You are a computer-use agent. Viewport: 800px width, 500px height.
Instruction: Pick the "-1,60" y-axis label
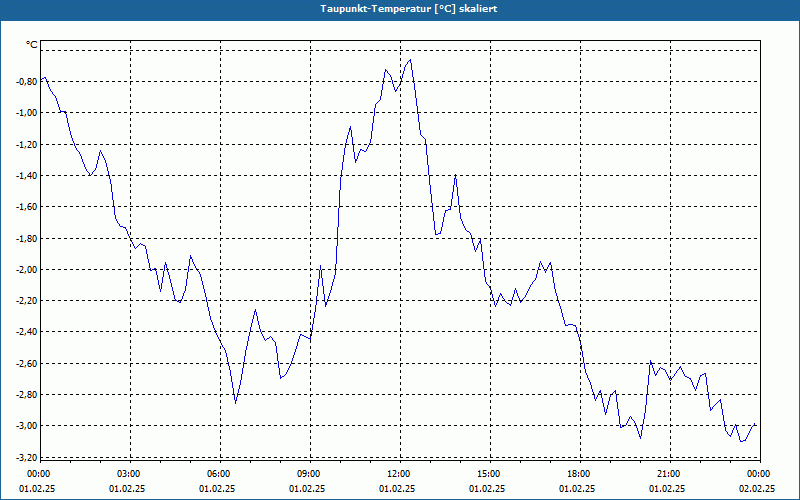[27, 207]
